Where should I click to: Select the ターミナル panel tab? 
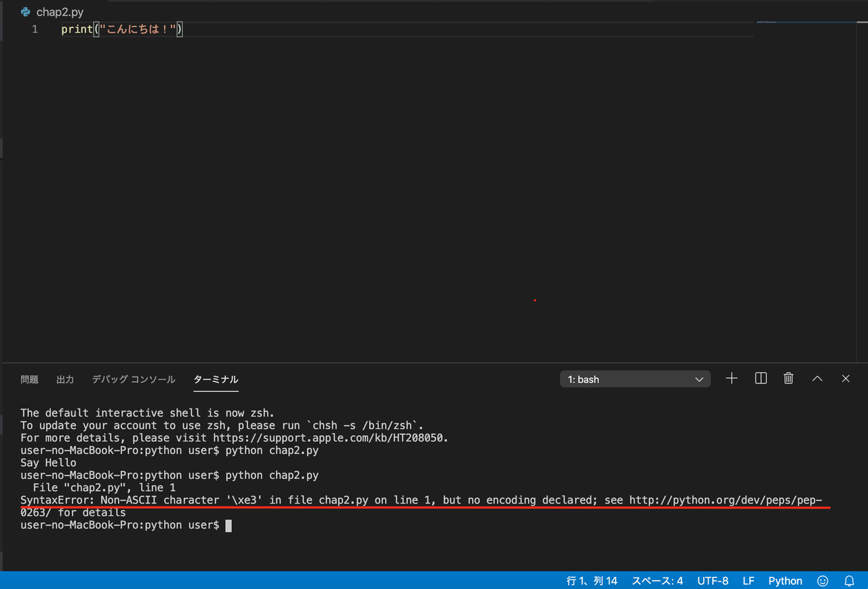[x=216, y=379]
